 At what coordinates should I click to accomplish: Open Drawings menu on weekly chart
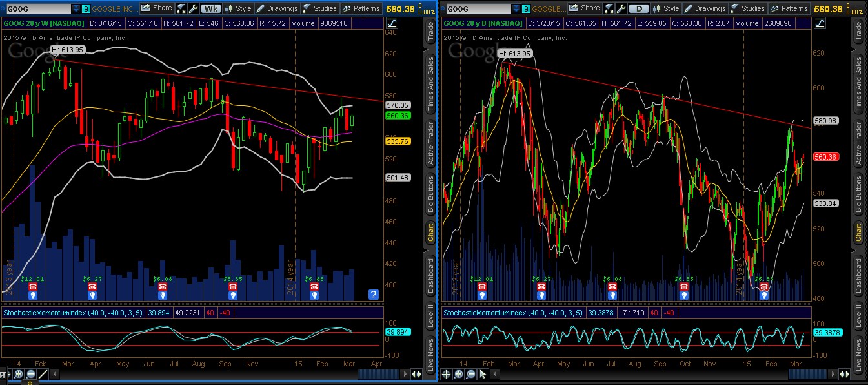[x=277, y=8]
